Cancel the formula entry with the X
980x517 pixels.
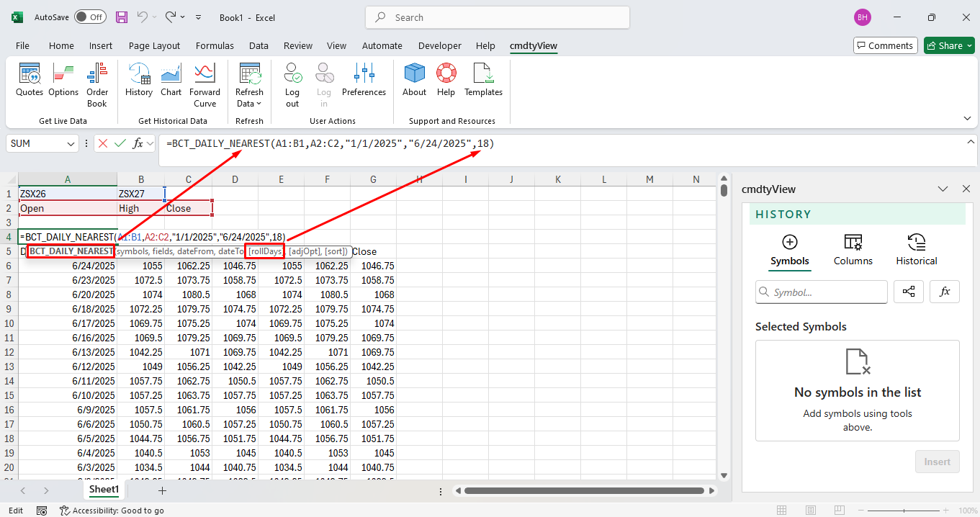coord(103,143)
